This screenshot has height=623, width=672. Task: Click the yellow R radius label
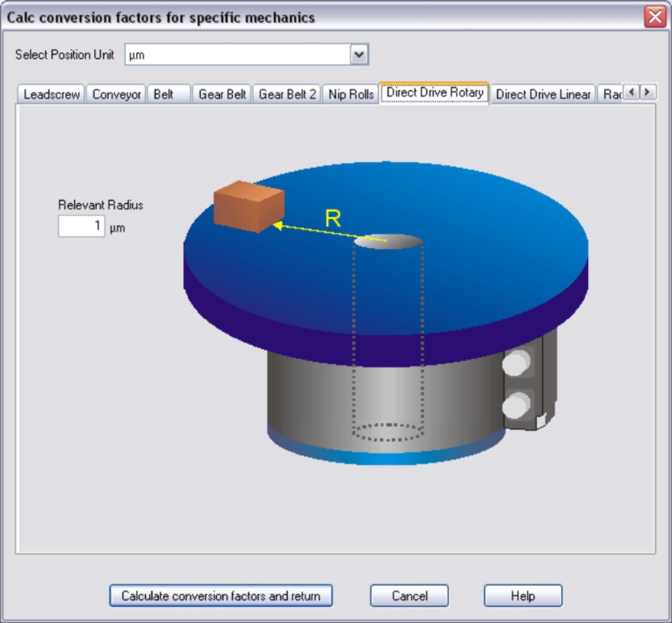click(x=332, y=219)
